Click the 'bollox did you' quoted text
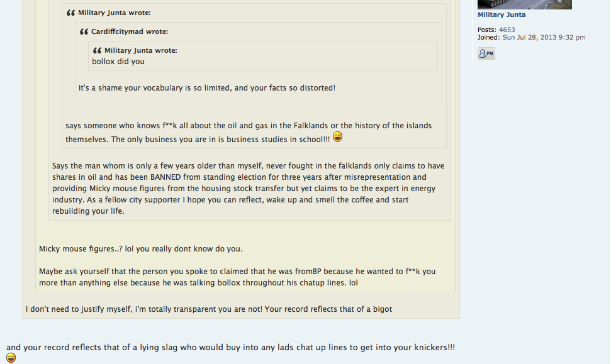 tap(118, 62)
